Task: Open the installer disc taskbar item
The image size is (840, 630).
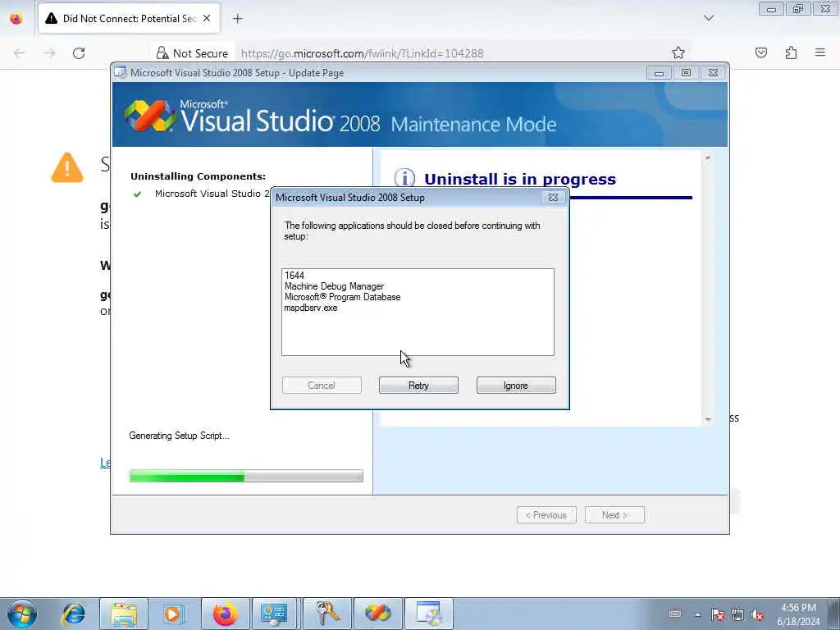Action: click(429, 614)
